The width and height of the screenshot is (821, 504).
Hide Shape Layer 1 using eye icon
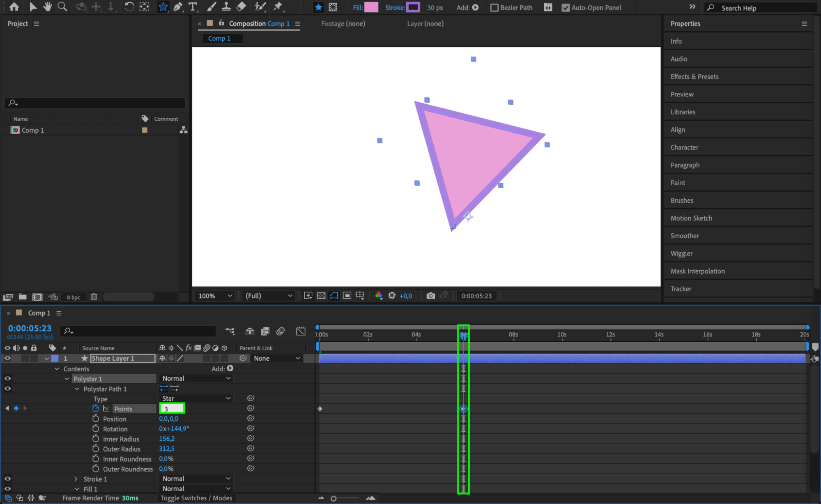[7, 358]
